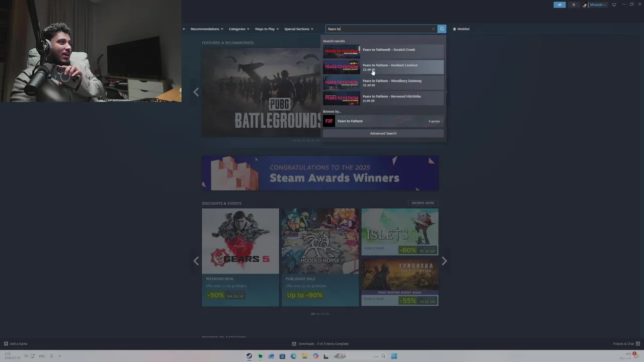644x362 pixels.
Task: Open Downloads status in bottom bar
Action: tap(320, 344)
